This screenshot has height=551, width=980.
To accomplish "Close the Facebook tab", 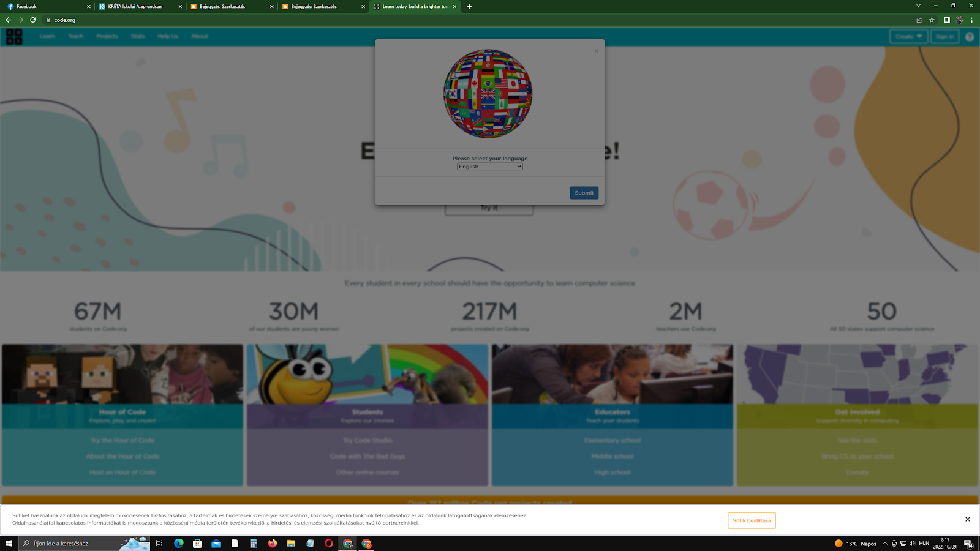I will 89,7.
